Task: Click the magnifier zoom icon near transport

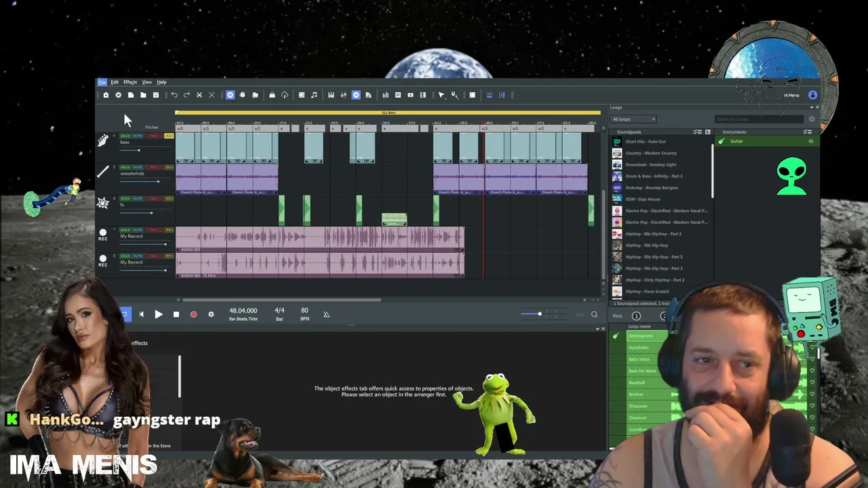Action: 595,314
